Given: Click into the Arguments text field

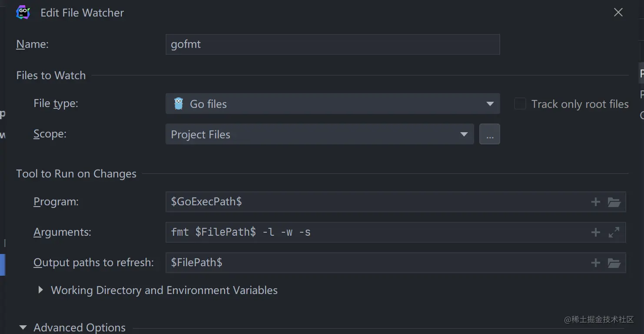Looking at the screenshot, I should click(x=374, y=232).
